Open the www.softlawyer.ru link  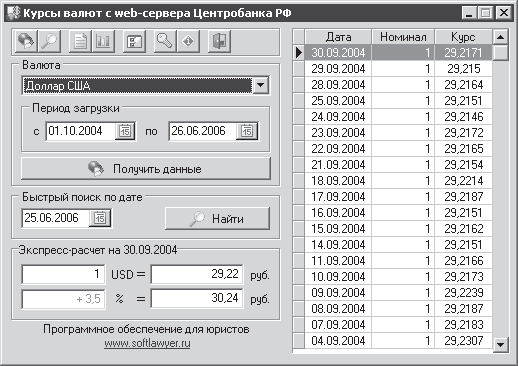pos(147,343)
